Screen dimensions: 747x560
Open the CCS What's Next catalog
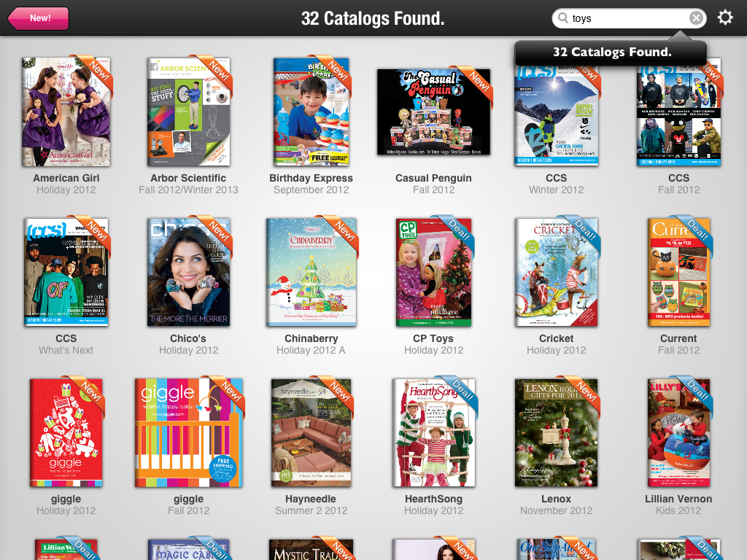coord(66,273)
